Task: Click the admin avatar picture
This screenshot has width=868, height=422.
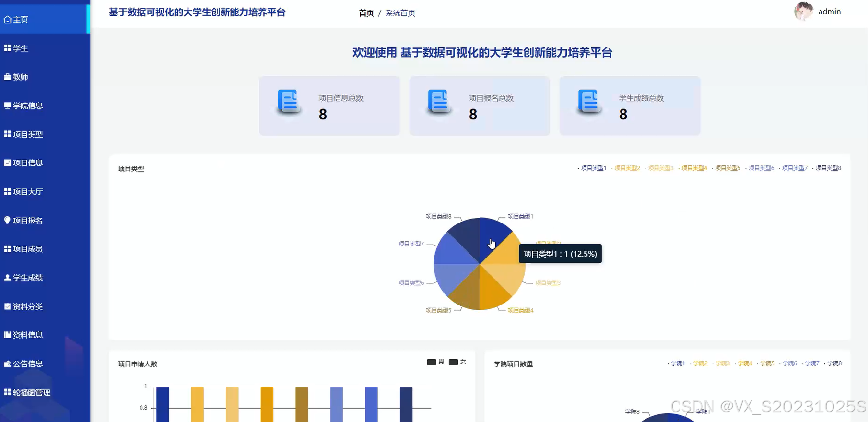Action: coord(804,12)
